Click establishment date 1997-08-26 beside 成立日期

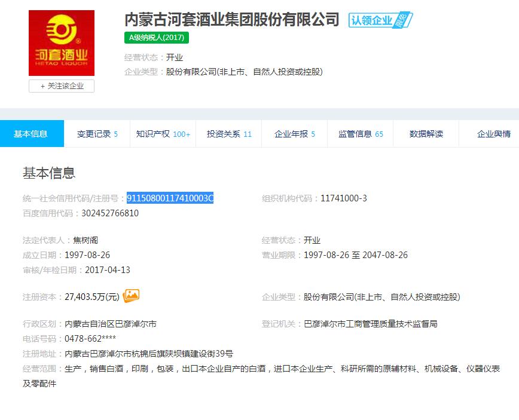click(x=87, y=255)
